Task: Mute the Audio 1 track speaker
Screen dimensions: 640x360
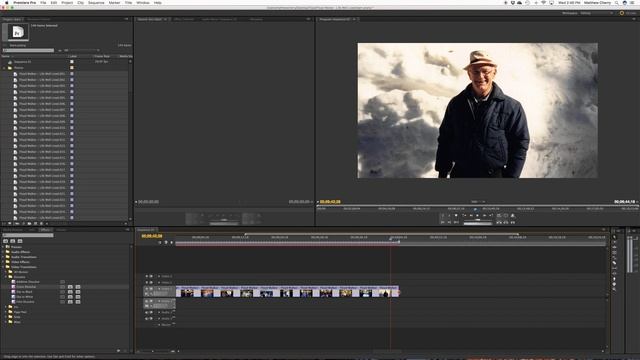Action: coord(147,301)
